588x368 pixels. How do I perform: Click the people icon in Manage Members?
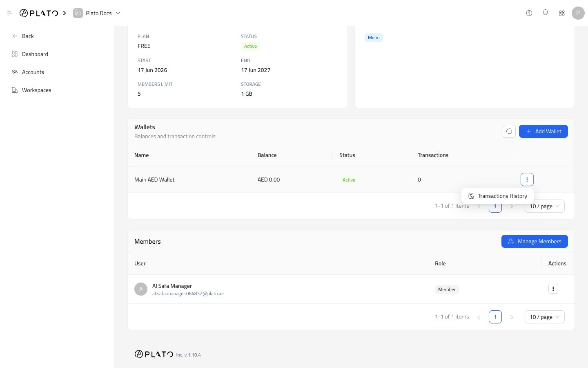click(x=511, y=241)
